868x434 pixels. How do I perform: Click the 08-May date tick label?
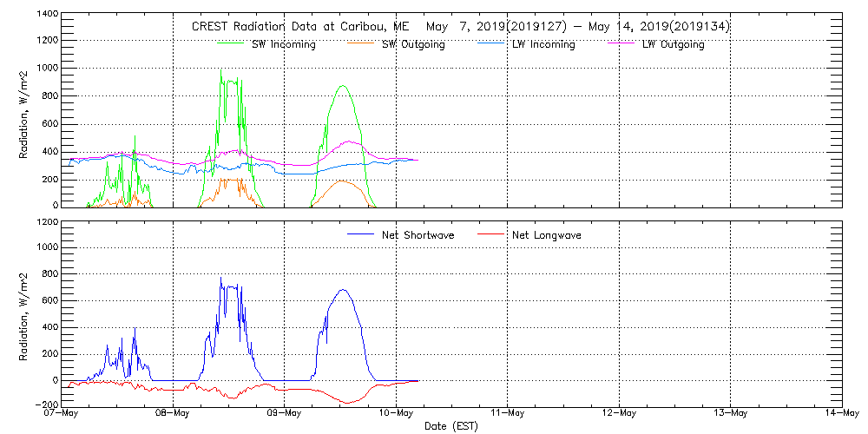[x=173, y=413]
